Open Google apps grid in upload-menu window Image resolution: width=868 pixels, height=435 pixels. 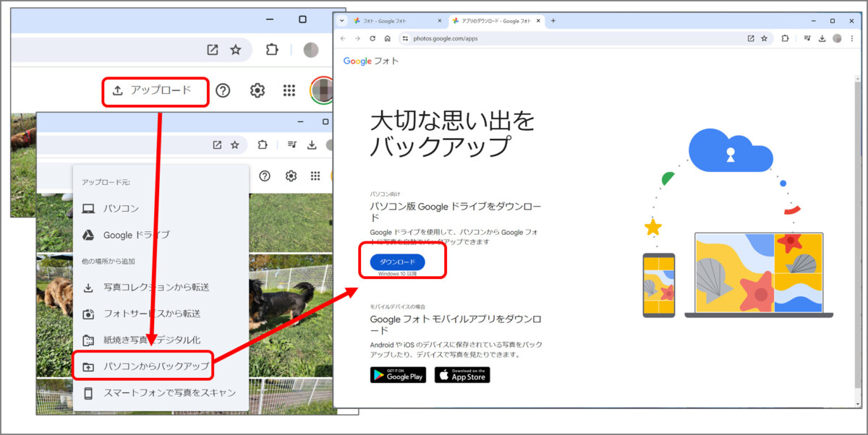(x=315, y=176)
